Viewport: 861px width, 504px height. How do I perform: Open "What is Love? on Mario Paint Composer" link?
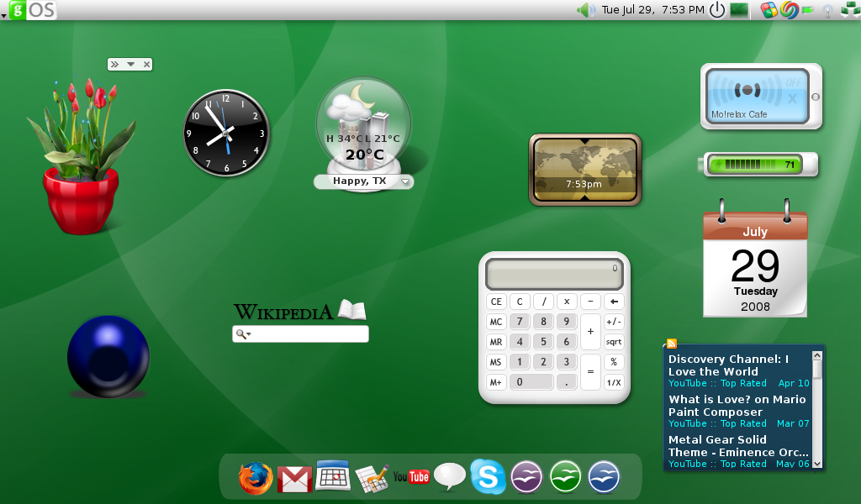(737, 406)
